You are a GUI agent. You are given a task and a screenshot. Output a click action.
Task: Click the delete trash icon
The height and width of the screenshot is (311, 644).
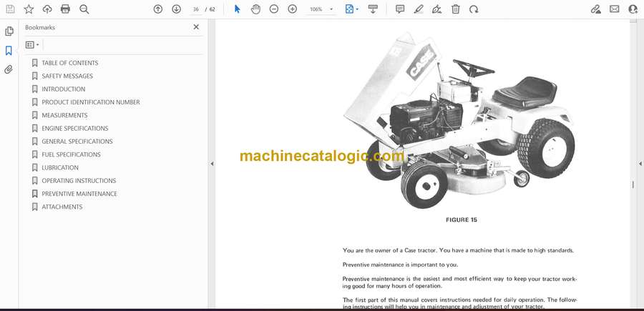[456, 9]
